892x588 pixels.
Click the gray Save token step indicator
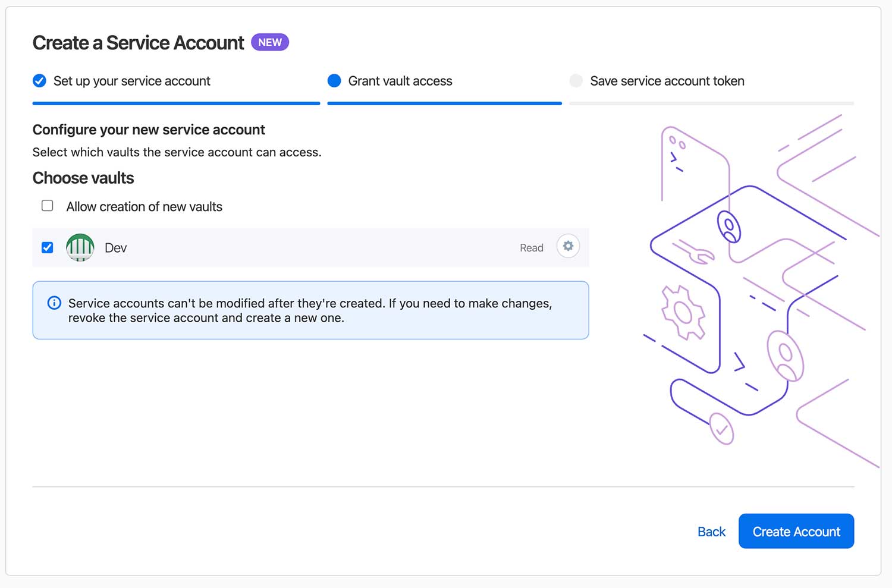(576, 81)
